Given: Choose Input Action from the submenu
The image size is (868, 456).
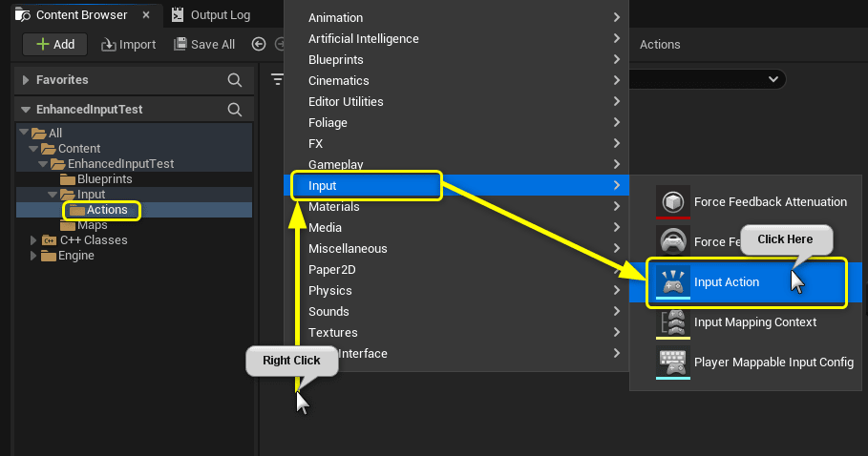Looking at the screenshot, I should [x=746, y=281].
